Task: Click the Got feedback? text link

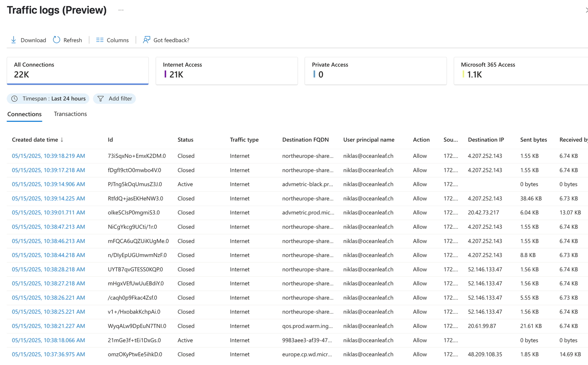Action: pos(171,40)
